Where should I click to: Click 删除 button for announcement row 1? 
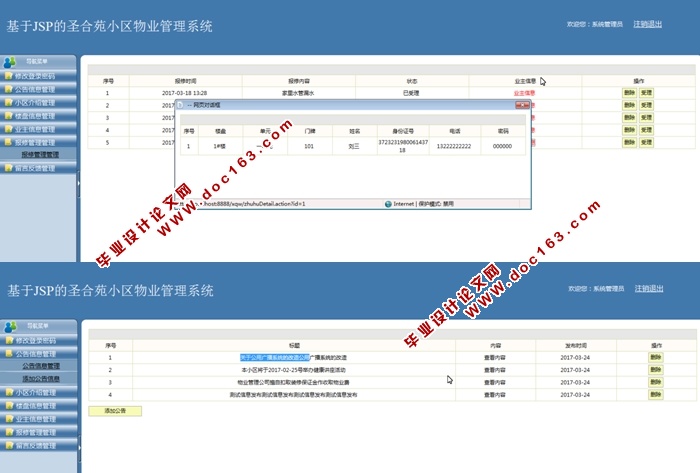point(656,357)
